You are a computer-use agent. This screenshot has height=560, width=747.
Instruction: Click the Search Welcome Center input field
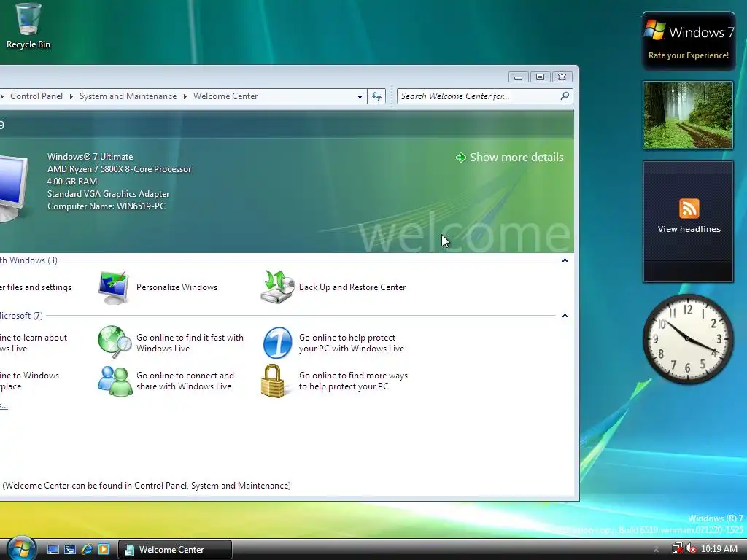[x=479, y=96]
